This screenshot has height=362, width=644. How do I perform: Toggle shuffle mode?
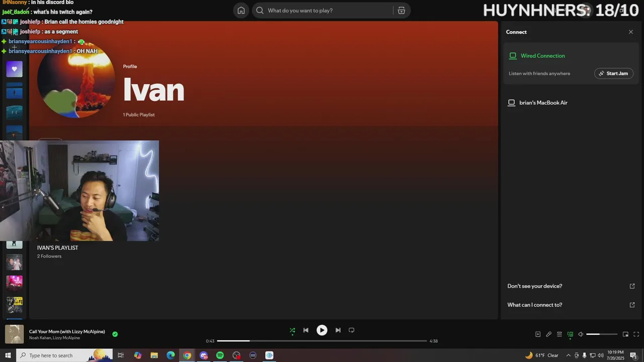coord(292,330)
